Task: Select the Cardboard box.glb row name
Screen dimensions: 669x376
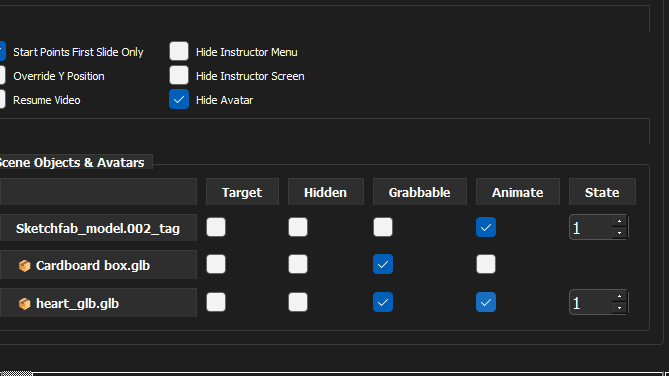Action: click(98, 265)
